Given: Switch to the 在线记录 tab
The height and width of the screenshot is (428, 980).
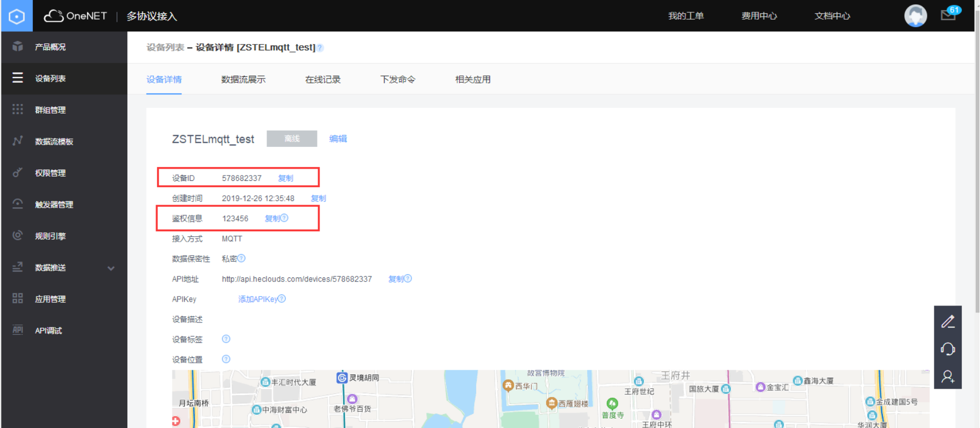Looking at the screenshot, I should pos(323,80).
